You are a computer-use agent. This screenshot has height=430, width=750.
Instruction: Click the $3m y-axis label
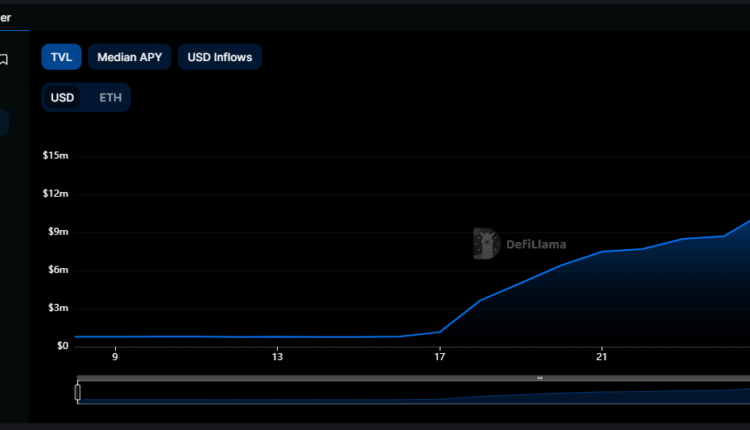[x=57, y=308]
